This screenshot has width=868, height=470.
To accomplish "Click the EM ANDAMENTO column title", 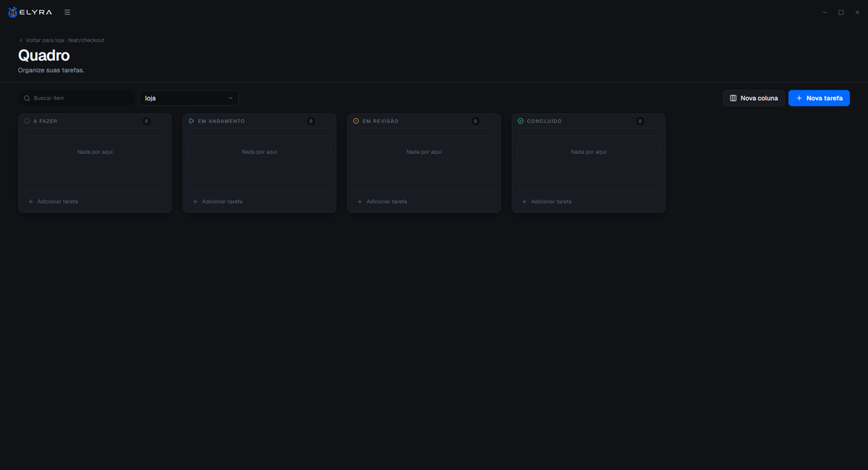I will [221, 121].
